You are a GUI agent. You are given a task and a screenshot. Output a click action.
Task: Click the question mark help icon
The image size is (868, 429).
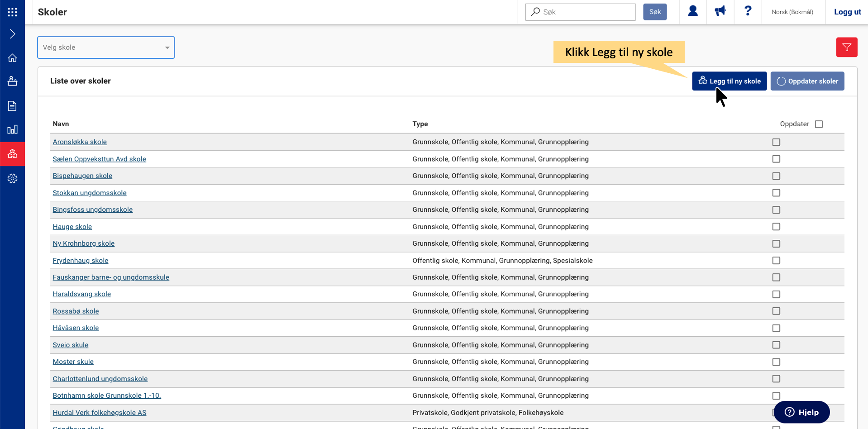(748, 11)
